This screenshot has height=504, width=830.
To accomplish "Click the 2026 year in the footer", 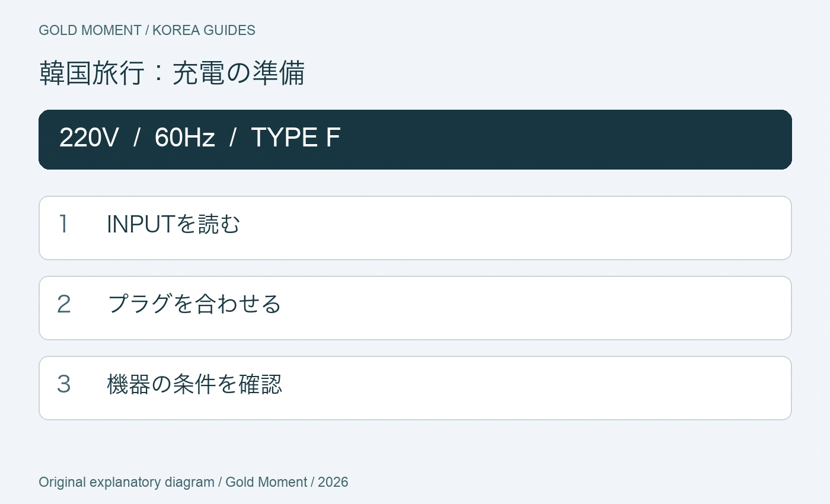I will coord(333,482).
